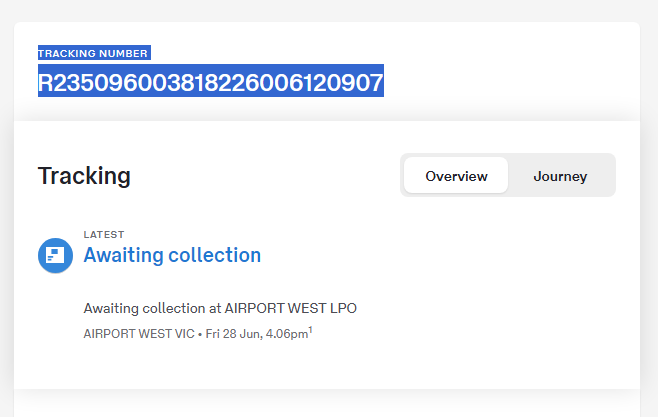This screenshot has height=417, width=658.
Task: Switch to the Journey tab
Action: coord(560,176)
